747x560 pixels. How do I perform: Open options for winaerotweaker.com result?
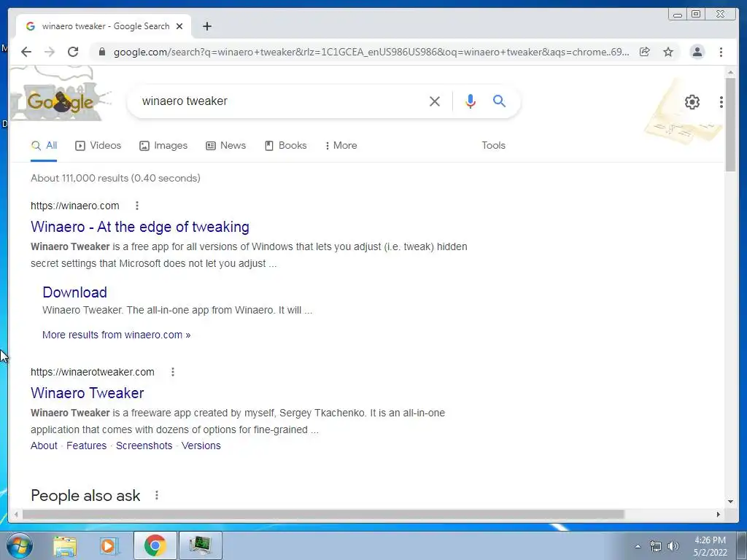coord(173,372)
